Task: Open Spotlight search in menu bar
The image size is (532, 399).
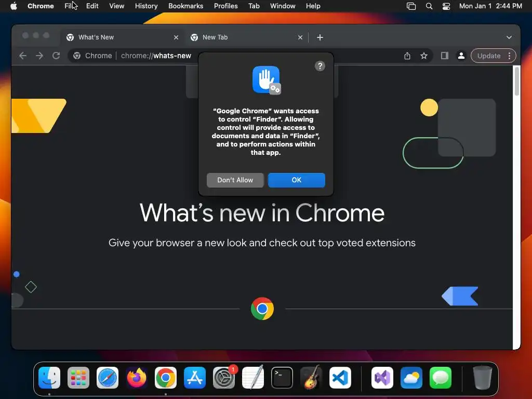Action: pos(429,6)
